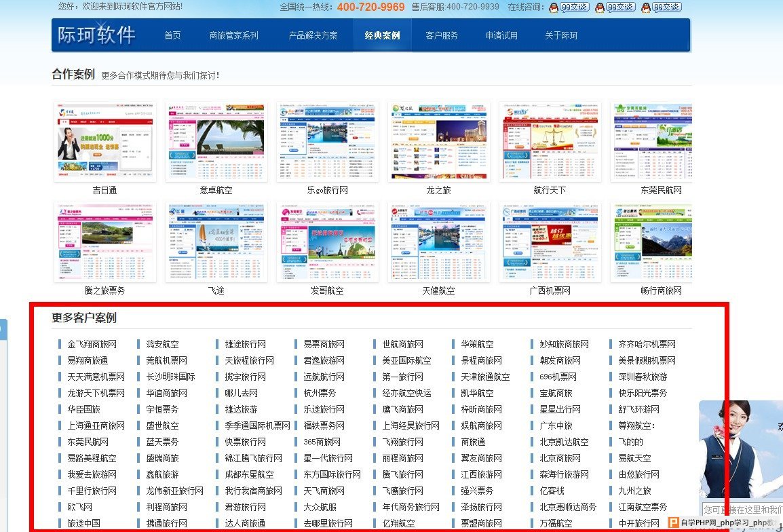Open the 乐go旅行网 case thumbnail
783x532 pixels.
coord(328,141)
